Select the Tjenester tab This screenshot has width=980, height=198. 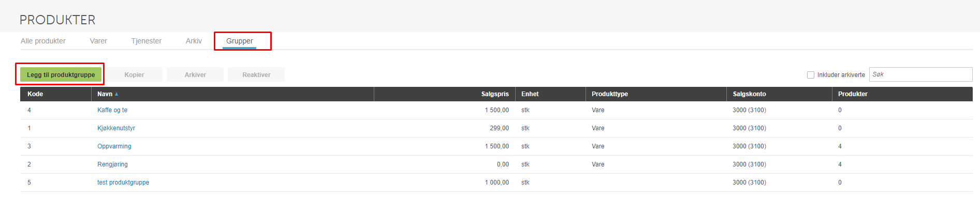coord(147,41)
